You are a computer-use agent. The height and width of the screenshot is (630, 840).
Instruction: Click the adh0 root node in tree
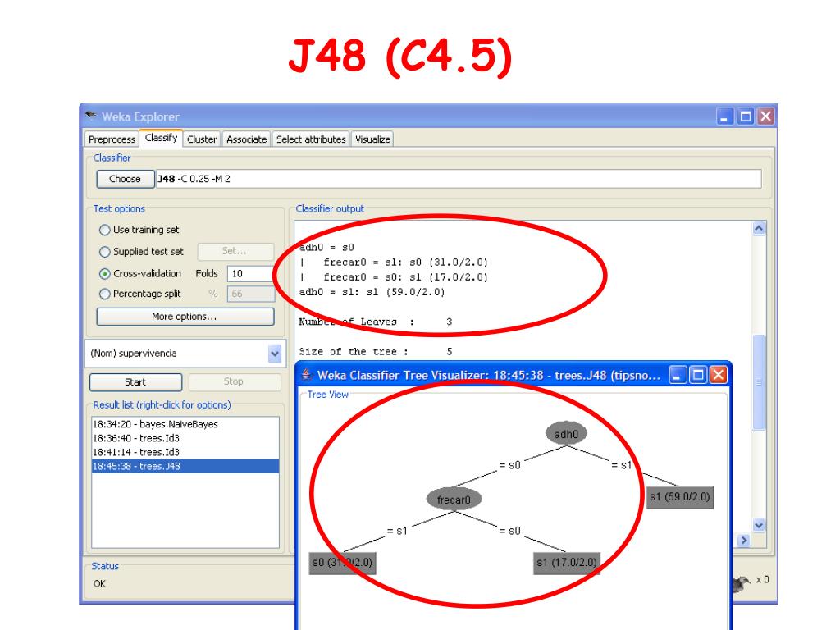566,433
